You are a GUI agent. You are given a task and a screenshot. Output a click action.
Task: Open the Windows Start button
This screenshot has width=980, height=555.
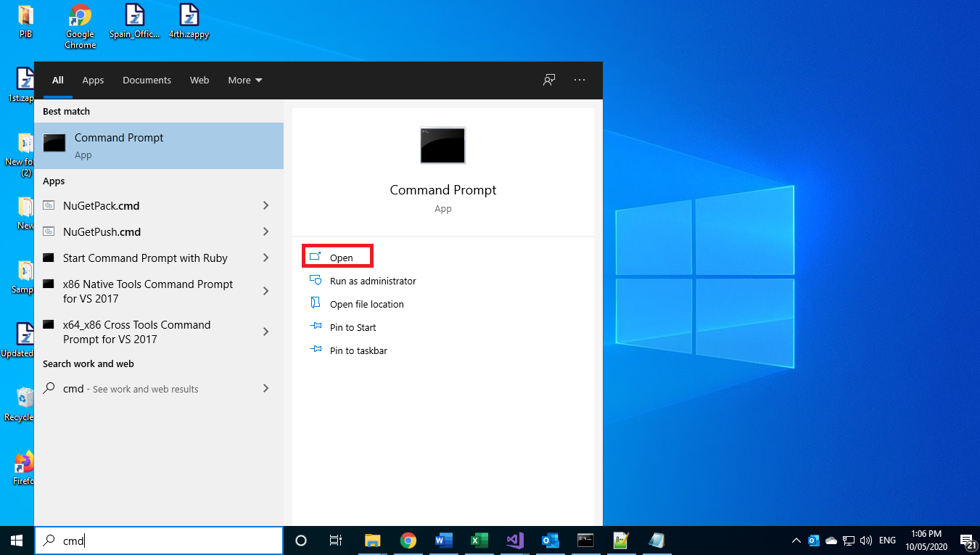[17, 540]
